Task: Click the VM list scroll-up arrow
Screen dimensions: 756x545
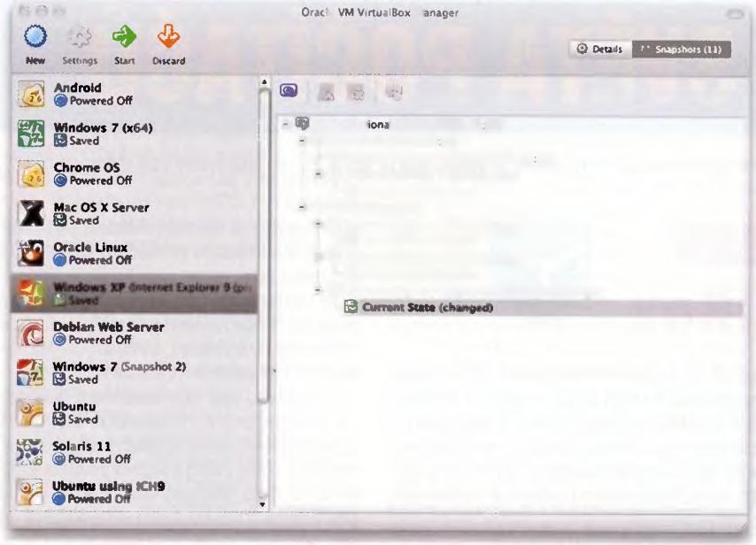Action: point(264,82)
